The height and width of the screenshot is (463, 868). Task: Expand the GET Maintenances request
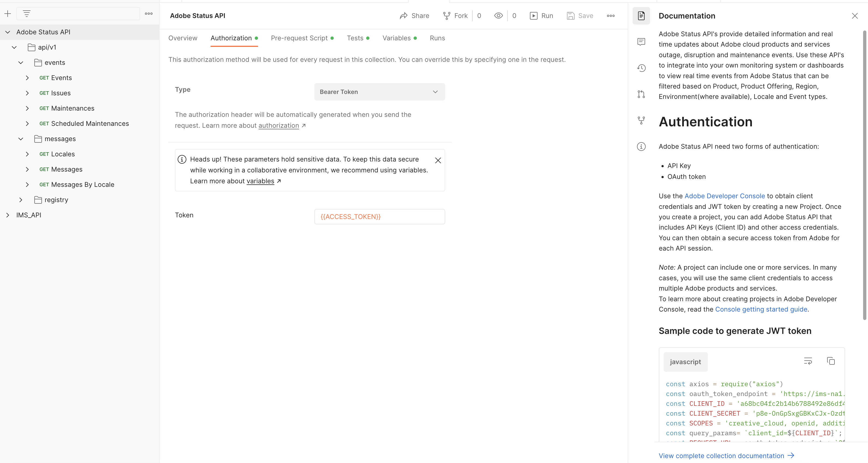pos(27,108)
